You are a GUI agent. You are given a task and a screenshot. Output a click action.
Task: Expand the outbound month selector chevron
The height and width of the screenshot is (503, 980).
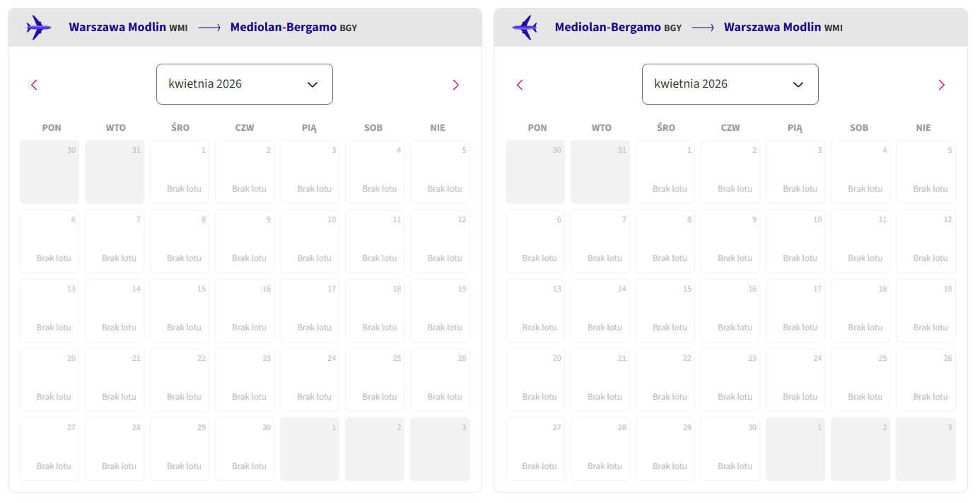(313, 85)
